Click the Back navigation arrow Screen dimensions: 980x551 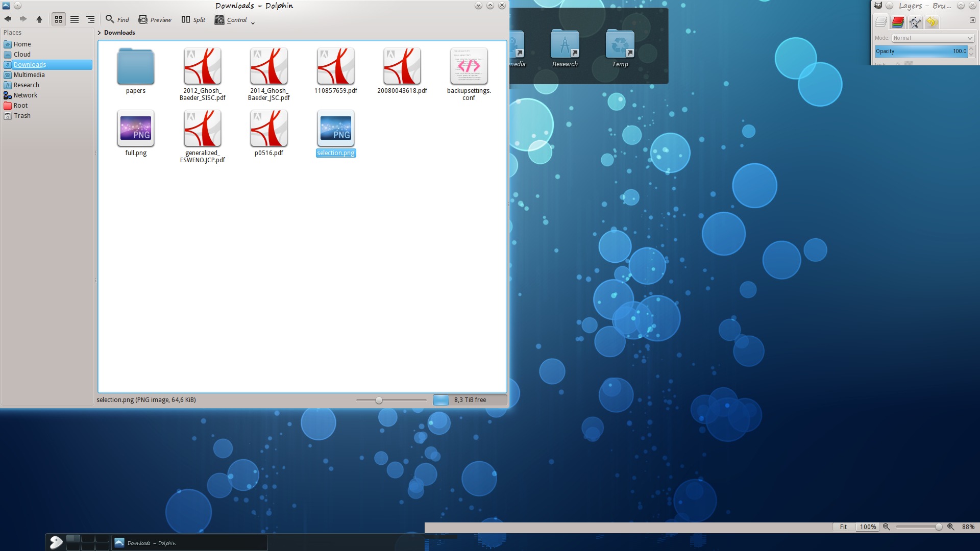(8, 19)
